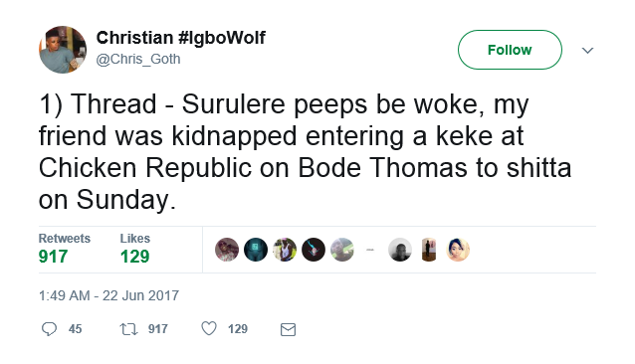Follow the Chris_Goth account
This screenshot has height=364, width=635.
510,50
